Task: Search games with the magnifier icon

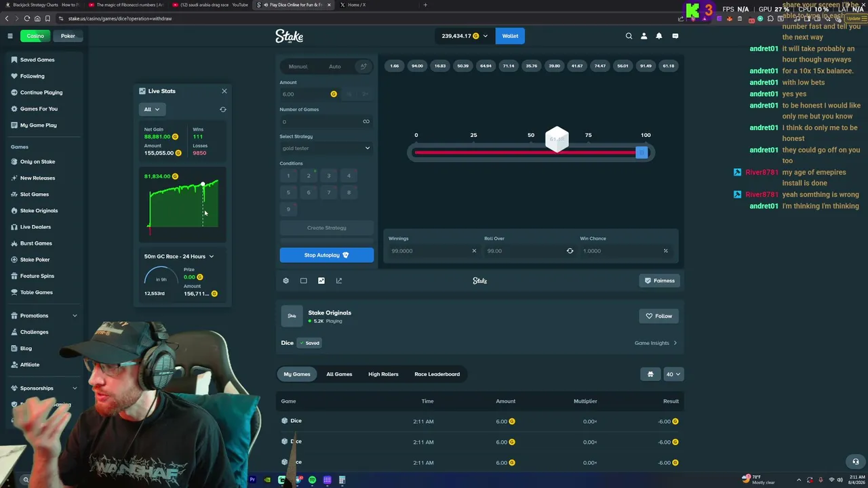Action: (629, 36)
